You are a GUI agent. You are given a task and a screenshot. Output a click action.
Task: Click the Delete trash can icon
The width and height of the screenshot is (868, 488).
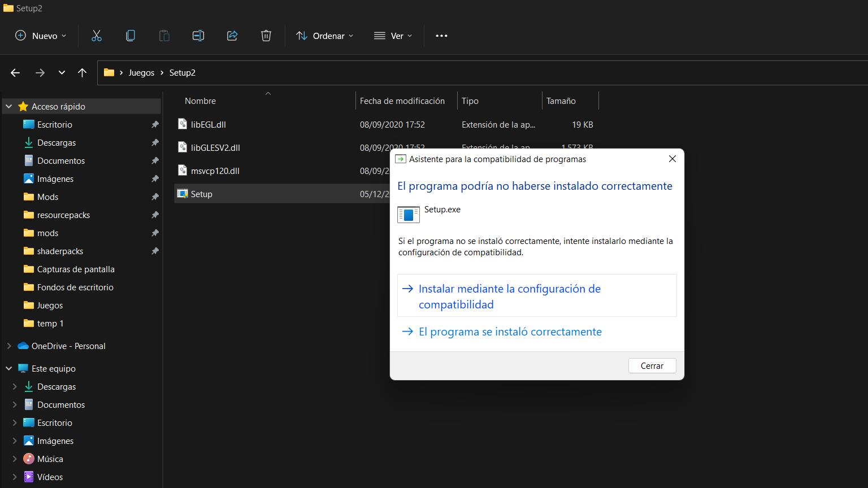coord(266,36)
